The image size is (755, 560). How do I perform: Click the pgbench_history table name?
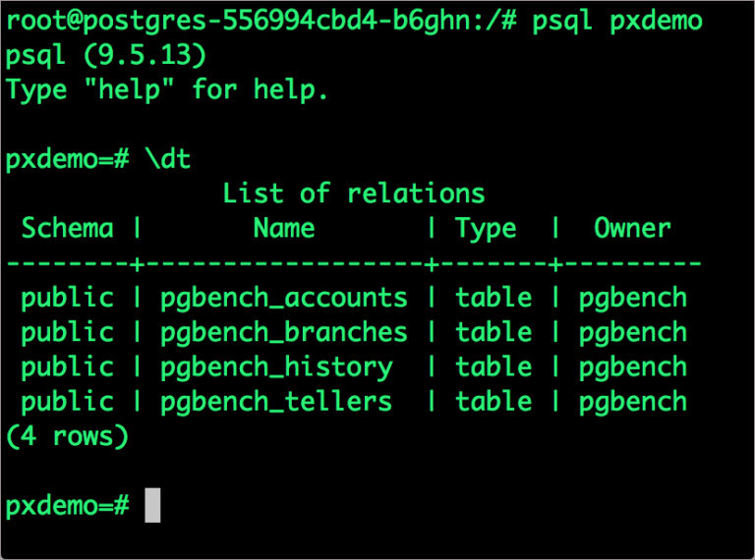[275, 366]
